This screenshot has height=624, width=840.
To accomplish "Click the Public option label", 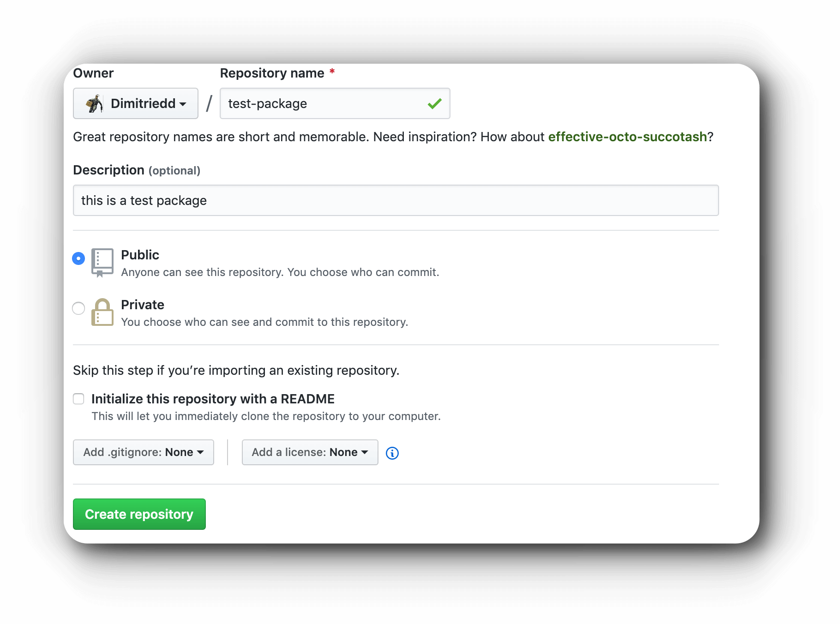I will pos(140,255).
